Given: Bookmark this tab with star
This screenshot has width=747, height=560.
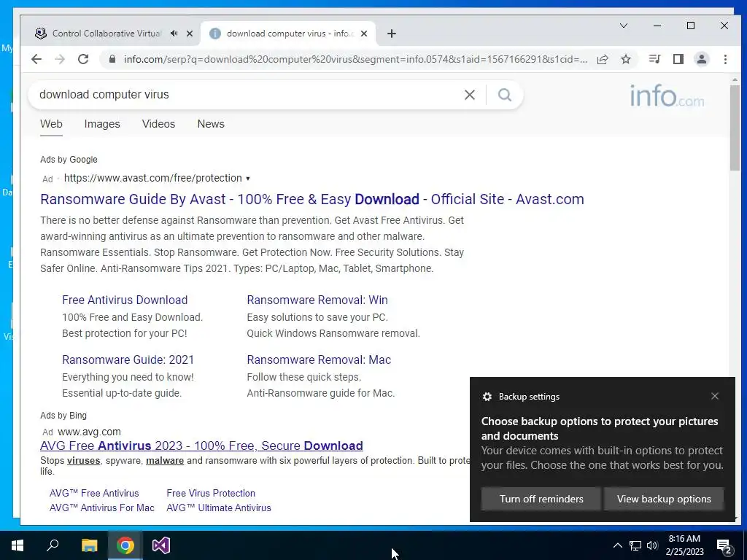Looking at the screenshot, I should click(x=626, y=59).
